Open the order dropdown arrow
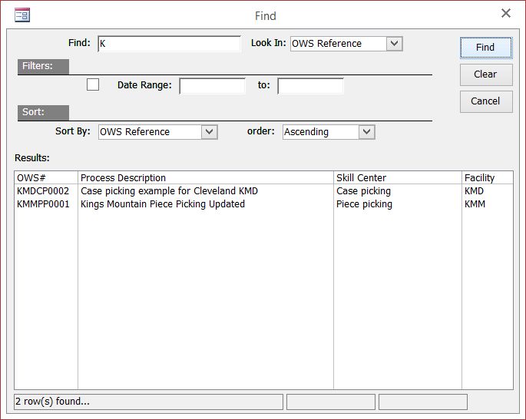The height and width of the screenshot is (420, 526). tap(366, 132)
